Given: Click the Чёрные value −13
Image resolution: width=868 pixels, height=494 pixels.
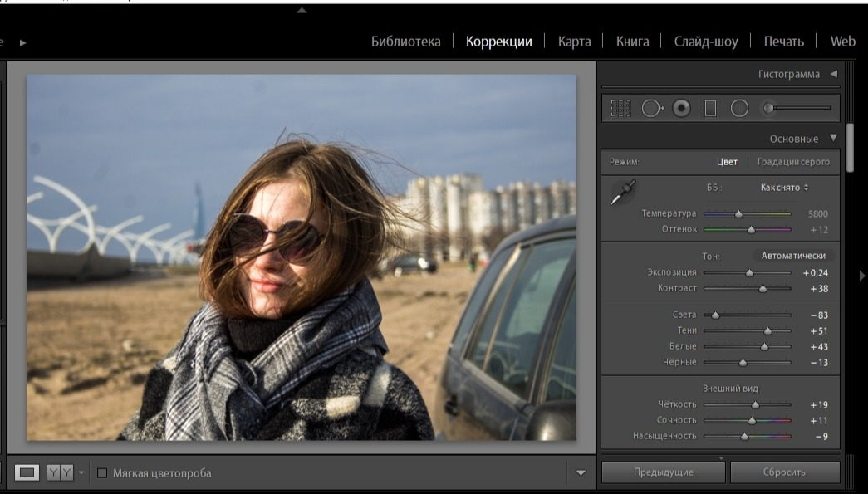Looking at the screenshot, I should [819, 363].
